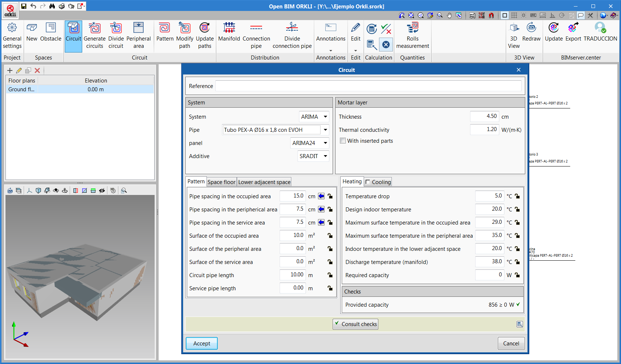Image resolution: width=621 pixels, height=364 pixels.
Task: Click the Circuit pipe length input field
Action: tap(292, 275)
